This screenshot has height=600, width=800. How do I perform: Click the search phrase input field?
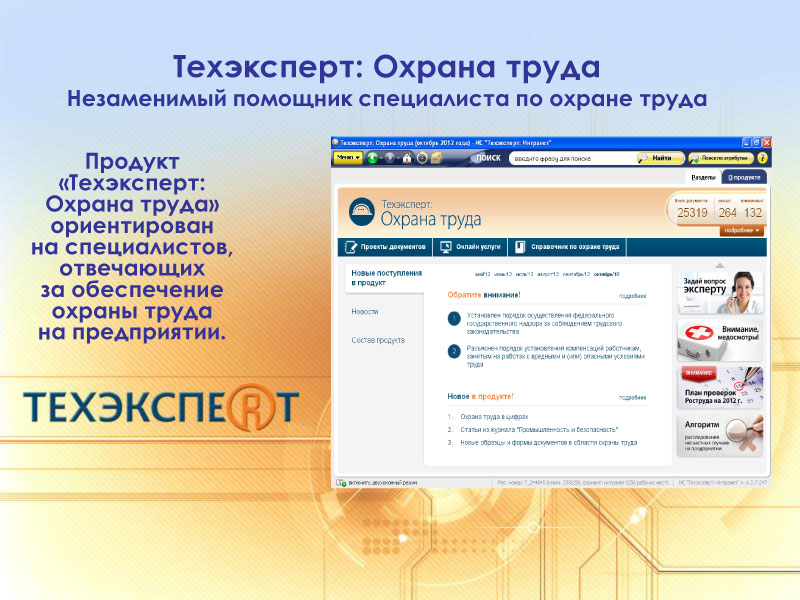(573, 159)
